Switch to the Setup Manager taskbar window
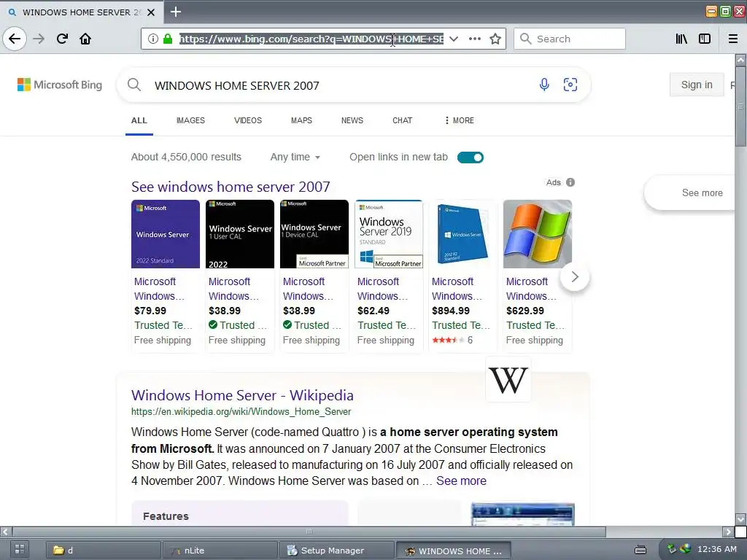This screenshot has height=560, width=747. tap(337, 551)
